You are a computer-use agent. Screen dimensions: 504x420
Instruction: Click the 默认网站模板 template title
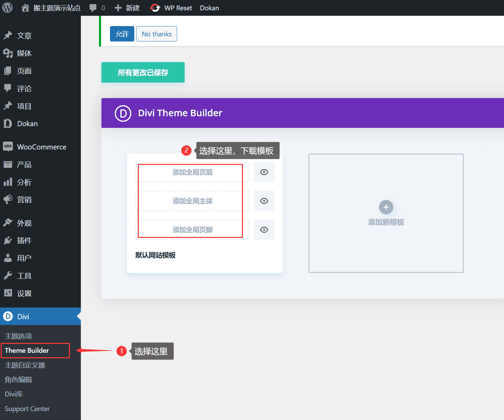(155, 255)
